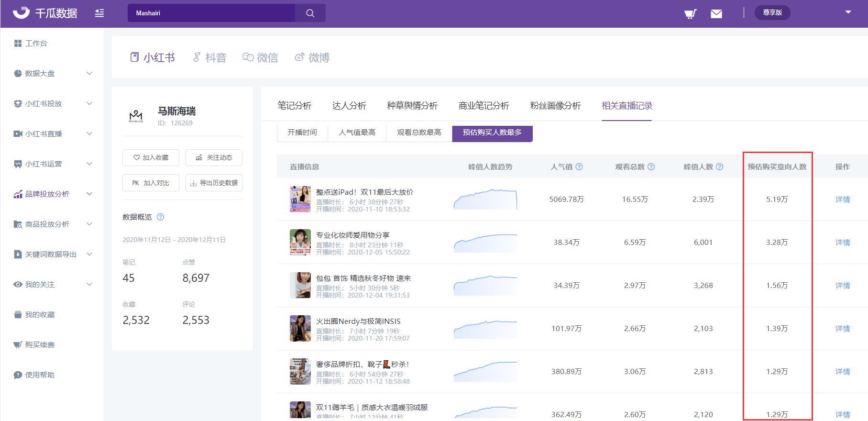This screenshot has width=868, height=421.
Task: Click help icon next to 观看总数
Action: [651, 167]
